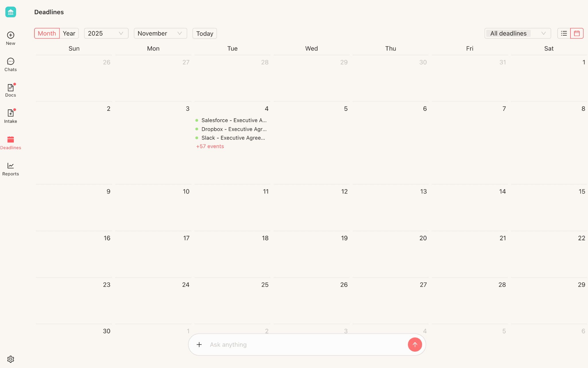Open the Intake sidebar icon
Viewport: 588px width, 368px height.
(x=11, y=113)
